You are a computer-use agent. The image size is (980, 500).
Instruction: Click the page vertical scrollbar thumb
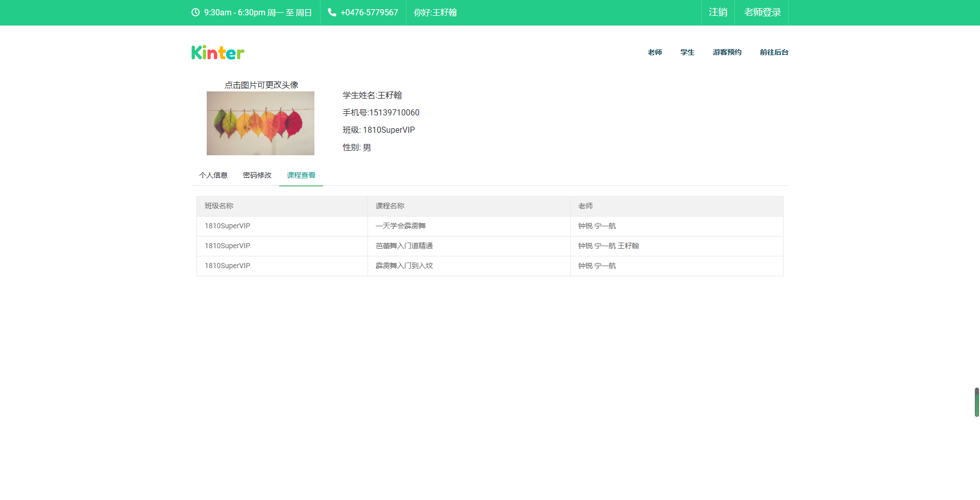[976, 402]
